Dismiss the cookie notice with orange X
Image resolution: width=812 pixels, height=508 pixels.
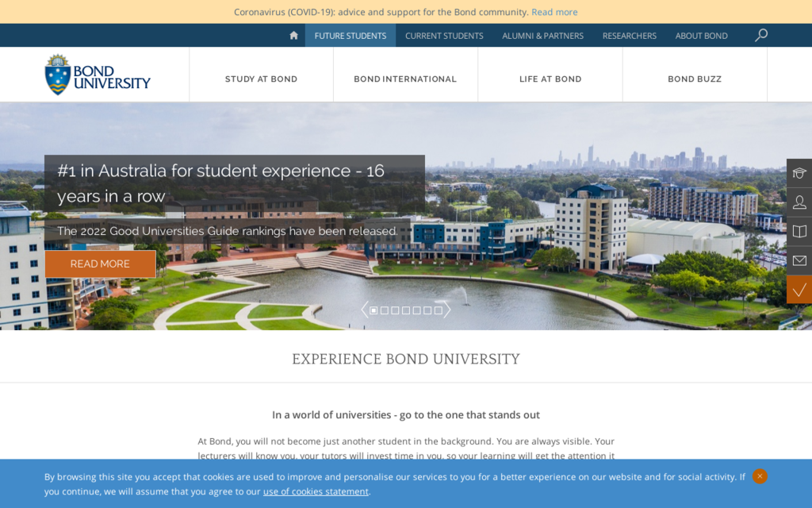[x=760, y=476]
